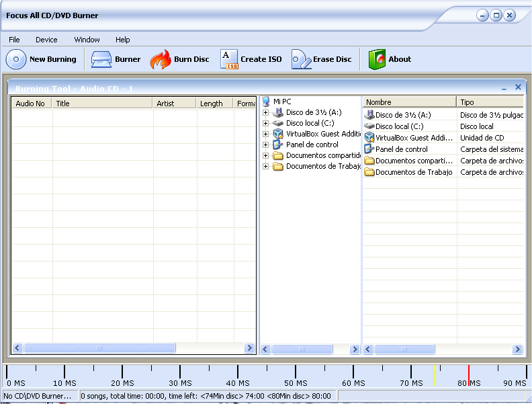This screenshot has width=532, height=404.
Task: Click track list scroll right arrow
Action: (249, 348)
